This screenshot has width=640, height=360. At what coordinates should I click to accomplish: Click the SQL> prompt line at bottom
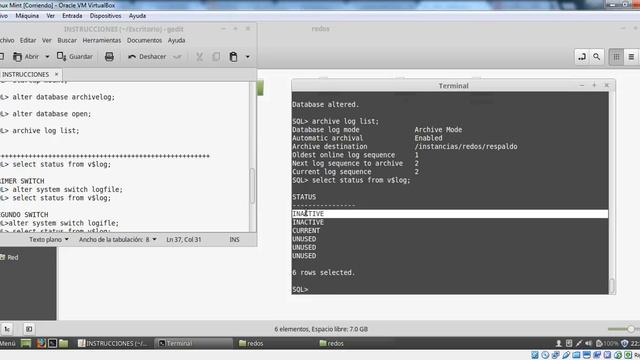point(300,289)
